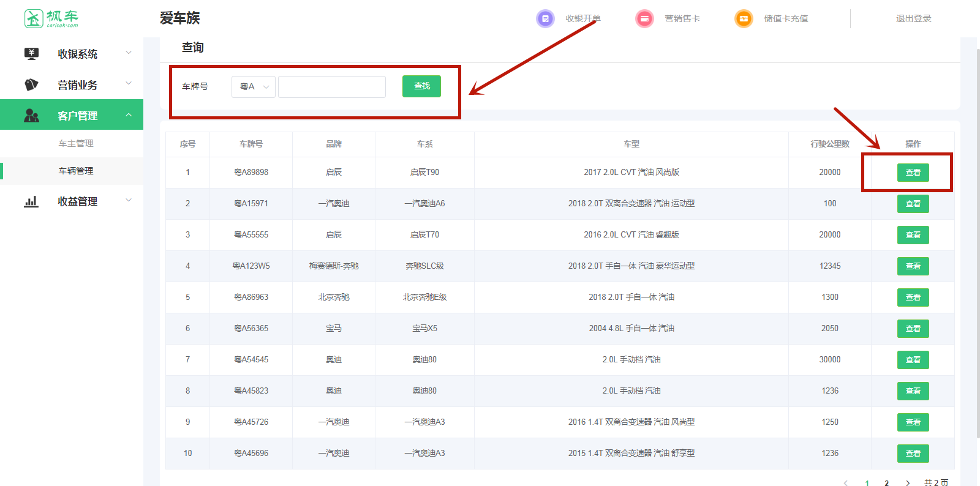Image resolution: width=980 pixels, height=486 pixels.
Task: Expand the 收银系统 menu chevron
Action: coord(129,53)
